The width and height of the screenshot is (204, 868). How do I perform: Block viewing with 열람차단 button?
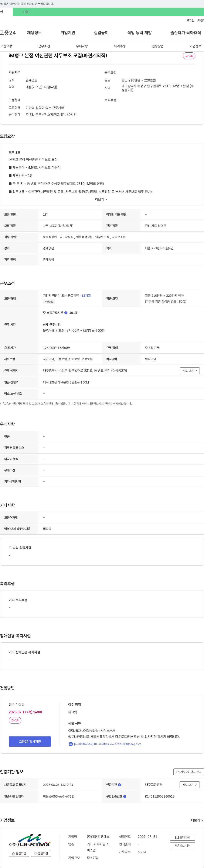tap(41, 854)
